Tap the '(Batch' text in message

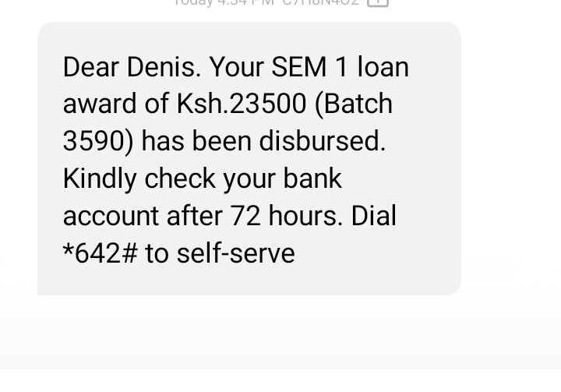click(x=354, y=104)
